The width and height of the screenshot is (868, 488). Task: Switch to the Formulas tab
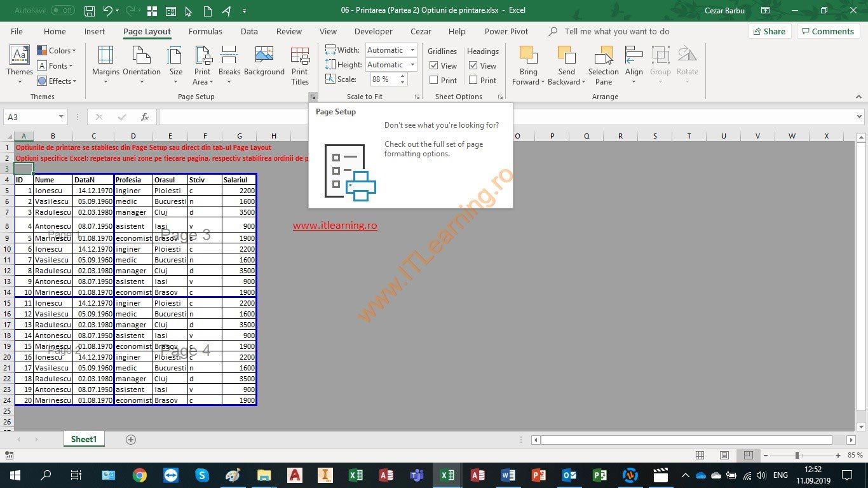[205, 31]
